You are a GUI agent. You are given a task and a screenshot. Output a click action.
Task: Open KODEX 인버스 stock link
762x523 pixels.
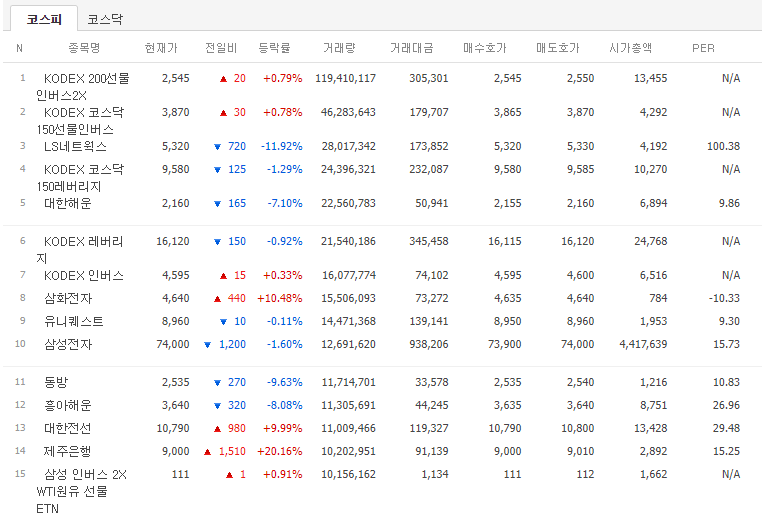click(84, 275)
